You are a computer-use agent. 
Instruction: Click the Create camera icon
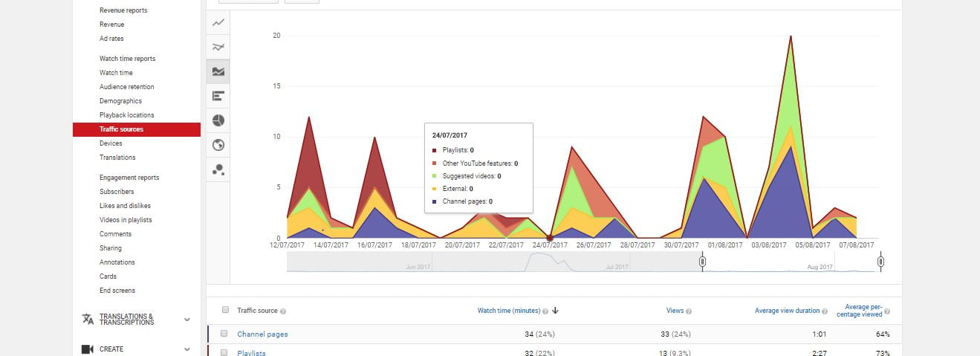pos(88,349)
